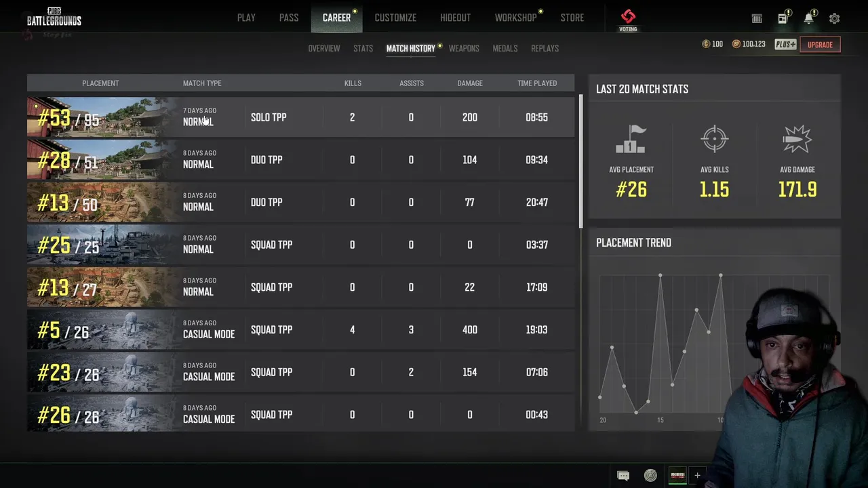Click the G-Coin balance icon
The image size is (868, 488).
(706, 44)
